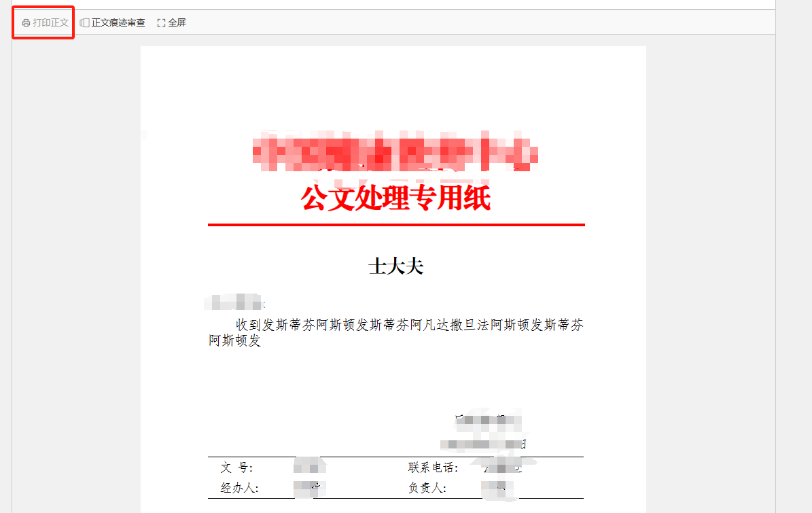Click the body paragraph starting 收到发斯蒂芬

tap(396, 332)
